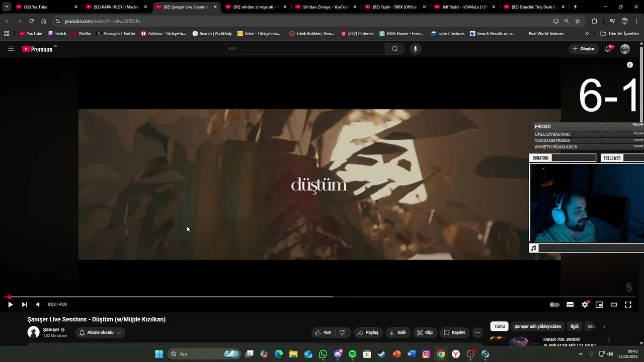Go to browser home page

point(44,21)
